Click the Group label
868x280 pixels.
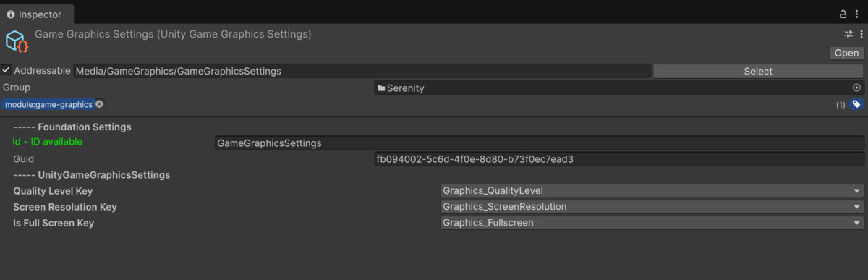point(17,88)
